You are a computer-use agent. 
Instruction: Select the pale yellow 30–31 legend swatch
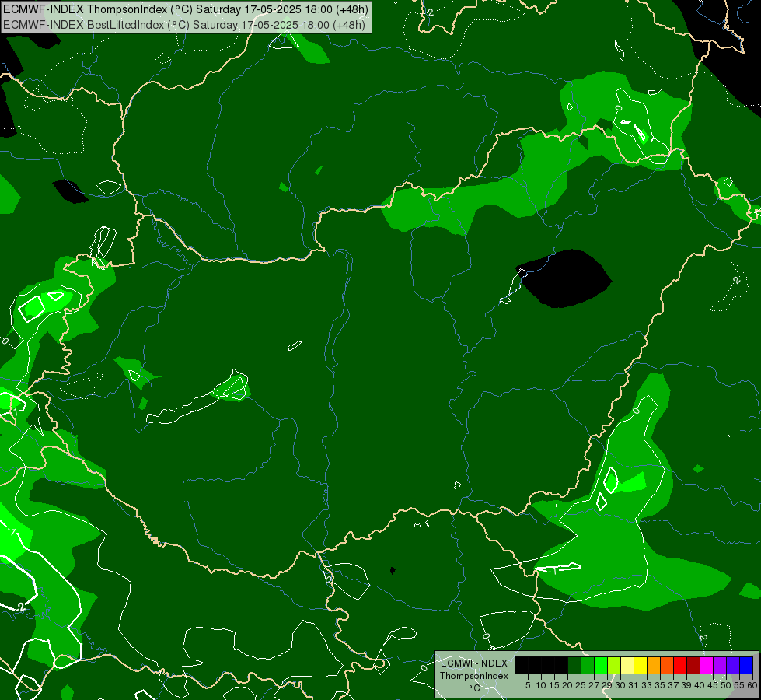pyautogui.click(x=627, y=665)
